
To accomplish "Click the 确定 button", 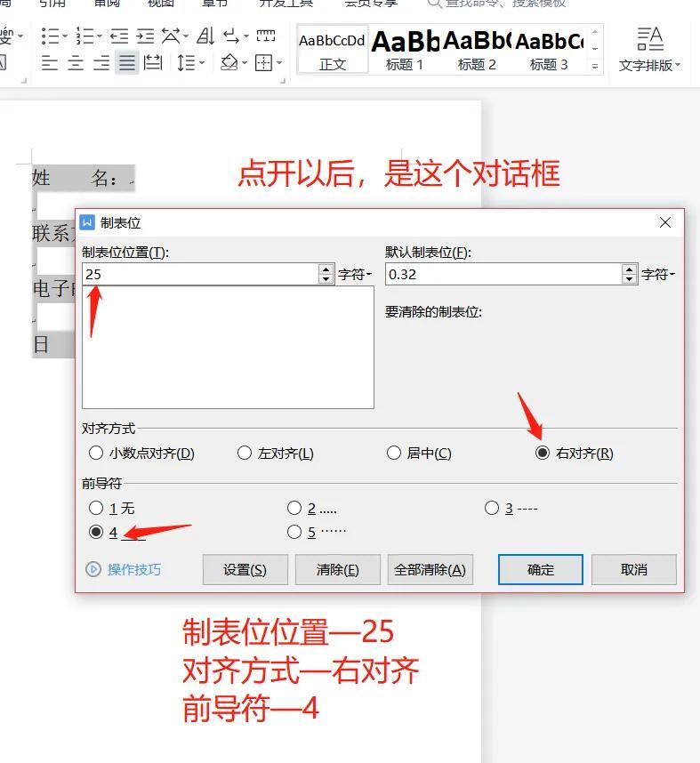I will click(x=540, y=569).
